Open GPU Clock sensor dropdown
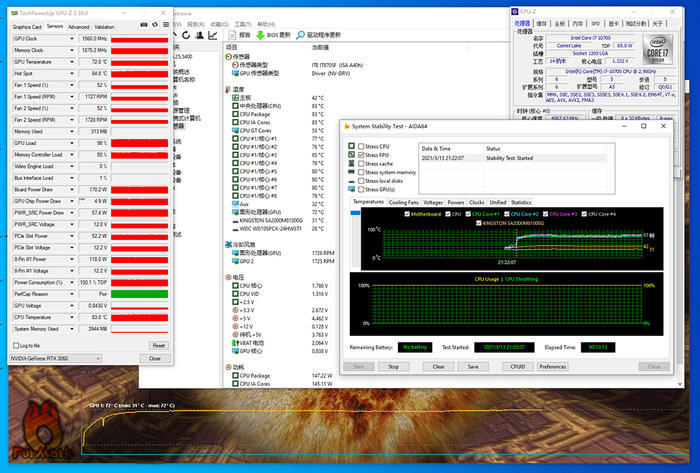 (x=71, y=39)
